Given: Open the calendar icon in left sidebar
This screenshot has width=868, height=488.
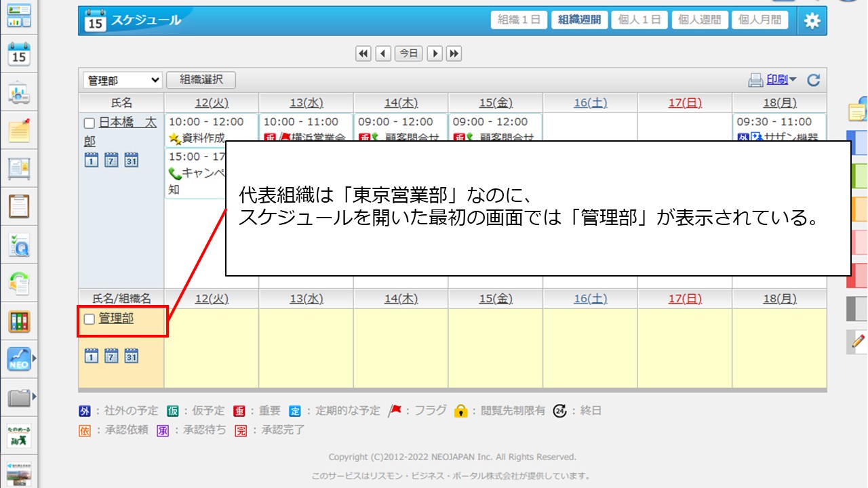Looking at the screenshot, I should tap(19, 54).
